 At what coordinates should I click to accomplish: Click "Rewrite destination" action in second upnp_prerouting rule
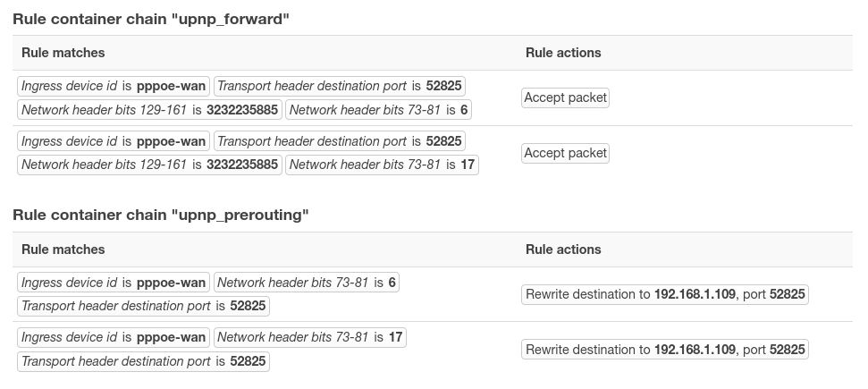coord(664,350)
